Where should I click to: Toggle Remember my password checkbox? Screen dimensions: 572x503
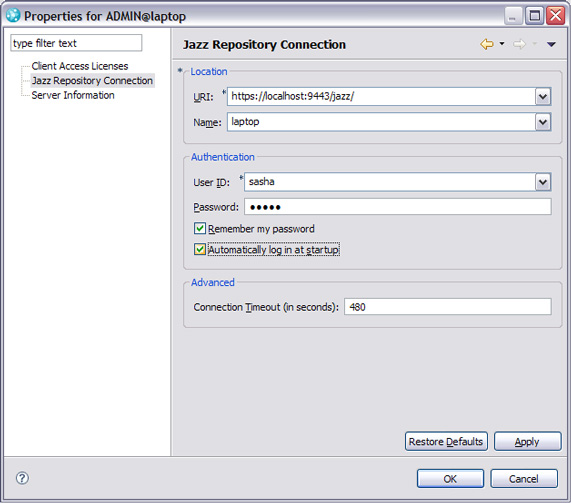point(200,229)
